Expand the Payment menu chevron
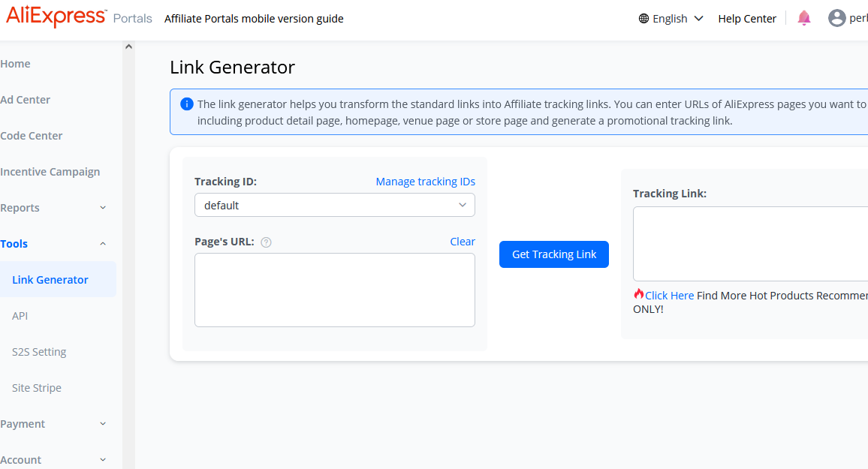This screenshot has width=868, height=469. click(x=102, y=424)
